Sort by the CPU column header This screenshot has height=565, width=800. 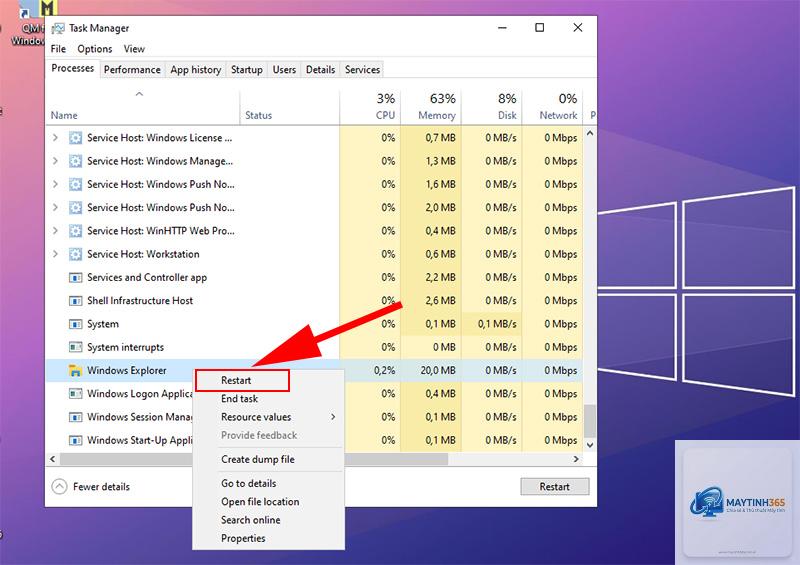[x=370, y=107]
